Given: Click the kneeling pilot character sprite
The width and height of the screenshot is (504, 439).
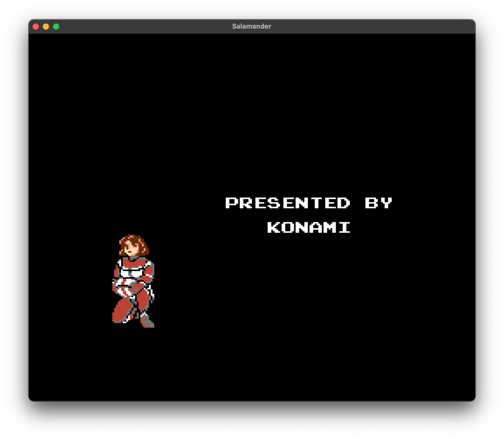Looking at the screenshot, I should pos(133,281).
